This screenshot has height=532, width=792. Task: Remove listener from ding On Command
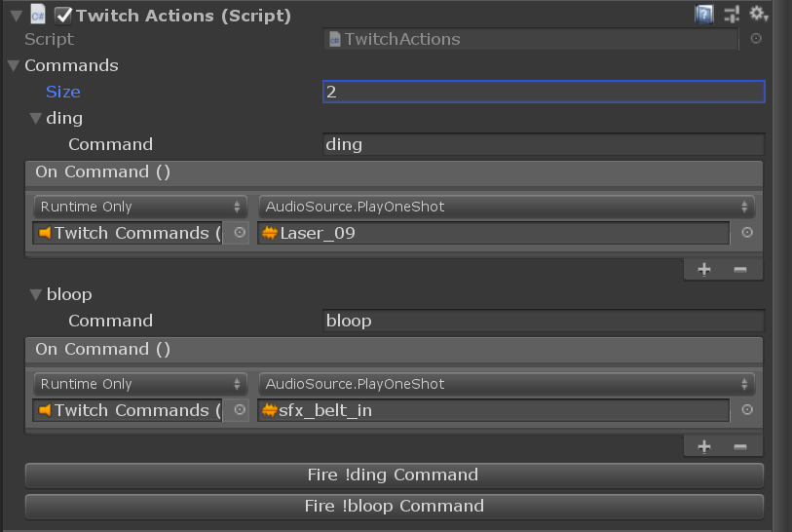point(740,269)
